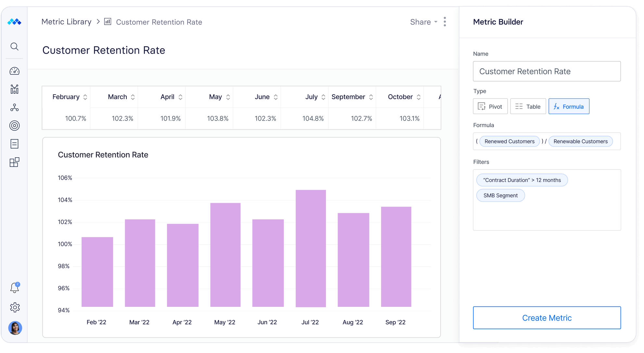Image resolution: width=644 pixels, height=353 pixels.
Task: Click the bar chart icon in sidebar
Action: 14,90
